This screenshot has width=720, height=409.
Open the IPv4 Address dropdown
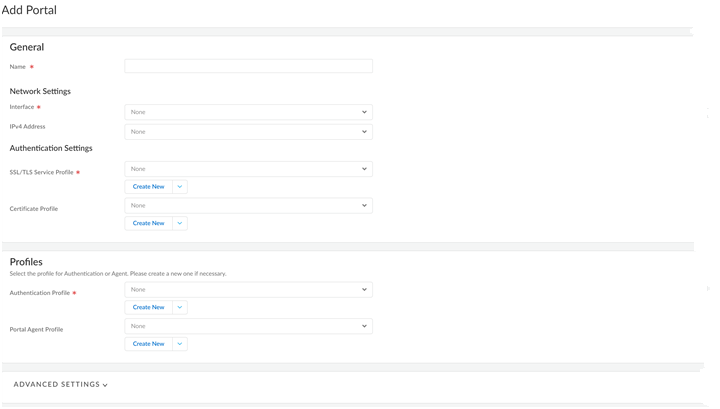[248, 131]
